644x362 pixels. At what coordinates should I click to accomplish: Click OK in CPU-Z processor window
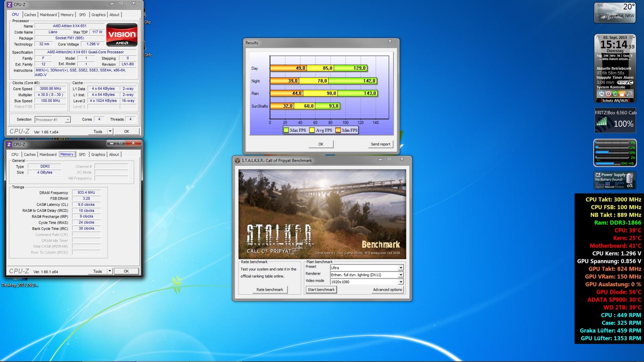(x=127, y=132)
